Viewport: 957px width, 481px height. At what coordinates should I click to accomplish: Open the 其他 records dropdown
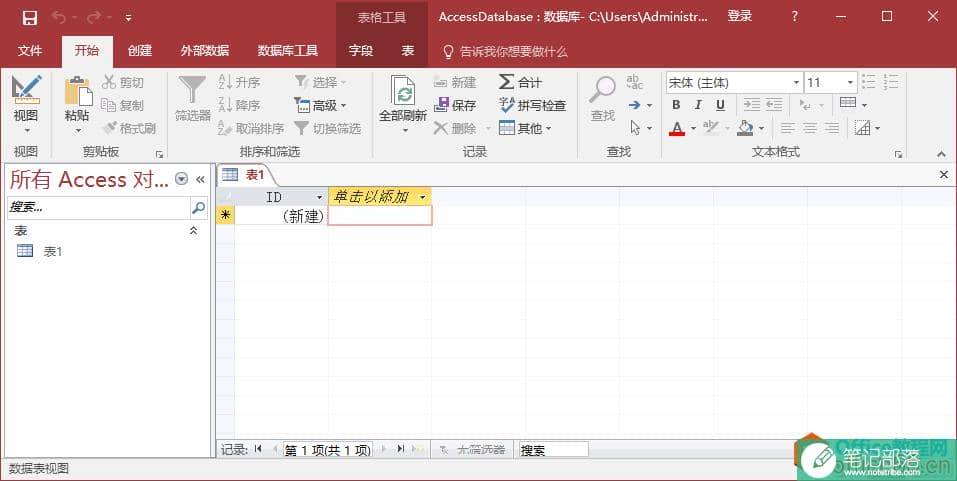(x=525, y=128)
